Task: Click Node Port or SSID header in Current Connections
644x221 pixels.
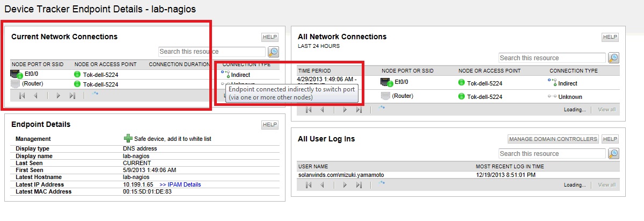Action: (36, 65)
